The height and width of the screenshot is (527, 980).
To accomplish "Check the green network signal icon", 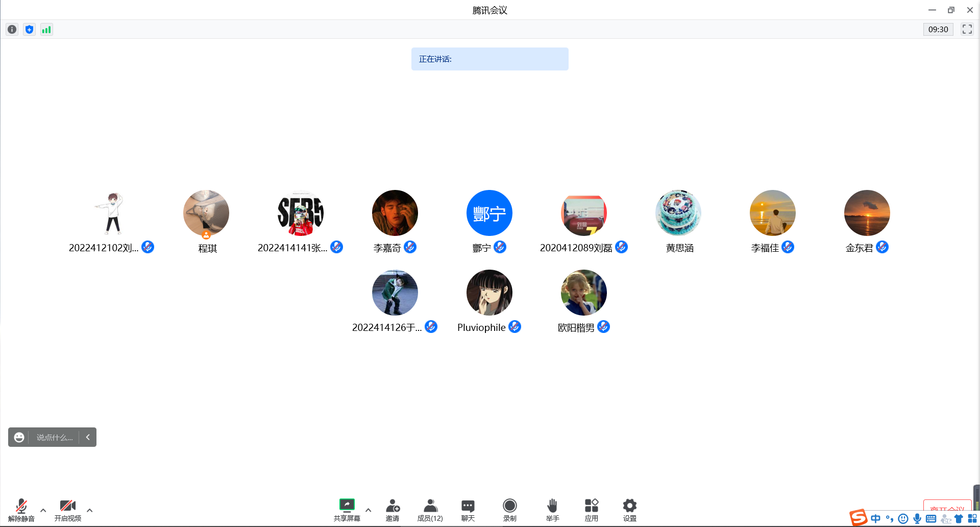I will [46, 30].
